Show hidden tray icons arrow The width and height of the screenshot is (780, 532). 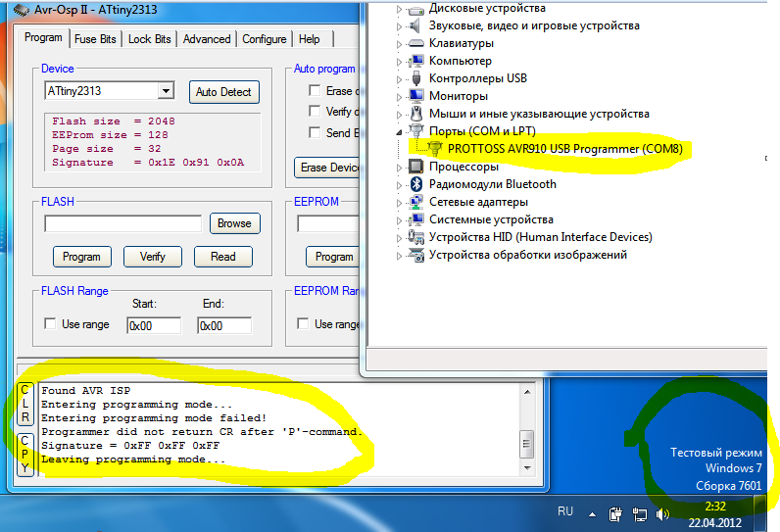coord(592,513)
